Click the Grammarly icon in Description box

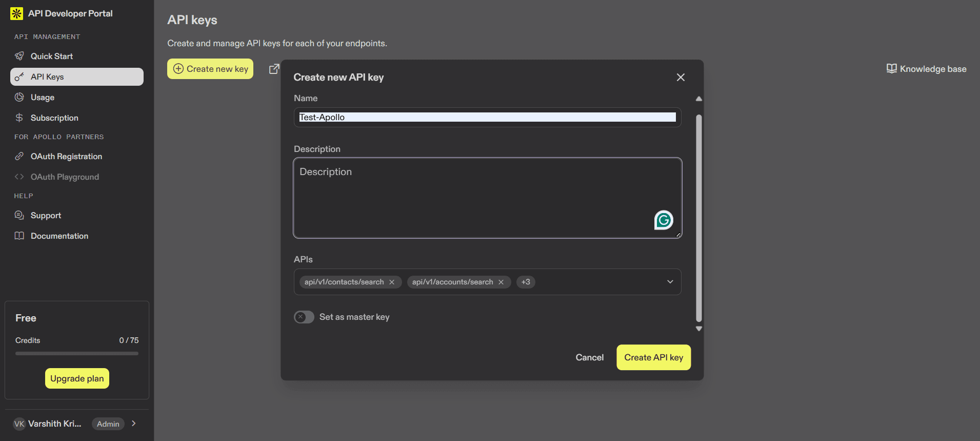pyautogui.click(x=664, y=220)
